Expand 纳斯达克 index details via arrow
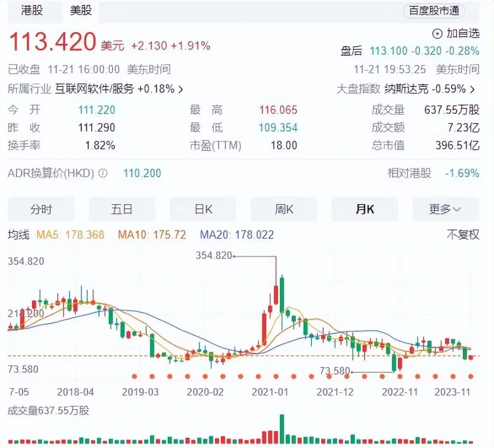The height and width of the screenshot is (448, 494). [x=472, y=89]
